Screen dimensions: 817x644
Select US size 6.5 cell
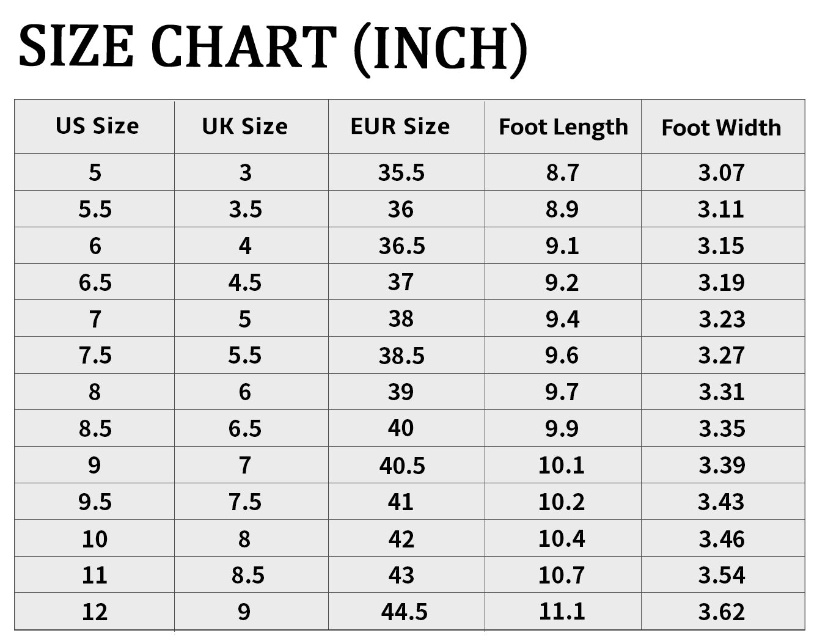click(x=95, y=282)
